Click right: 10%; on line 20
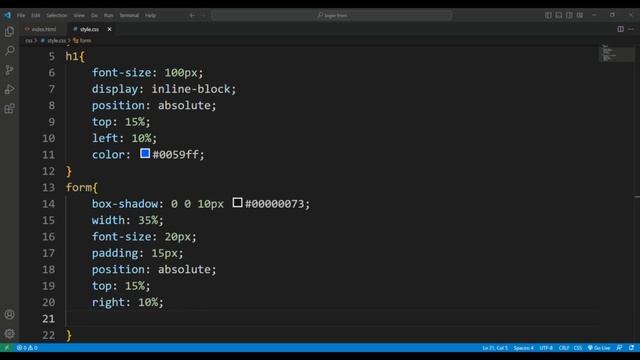Image resolution: width=640 pixels, height=360 pixels. coord(127,302)
